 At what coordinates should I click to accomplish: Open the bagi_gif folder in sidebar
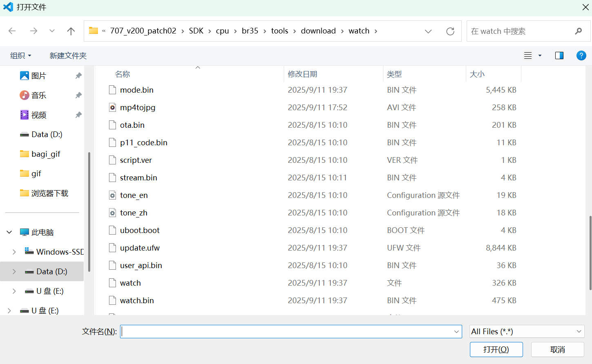pos(40,154)
